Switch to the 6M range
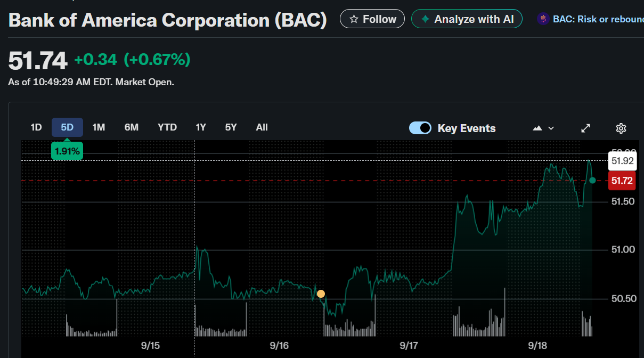 [x=132, y=127]
